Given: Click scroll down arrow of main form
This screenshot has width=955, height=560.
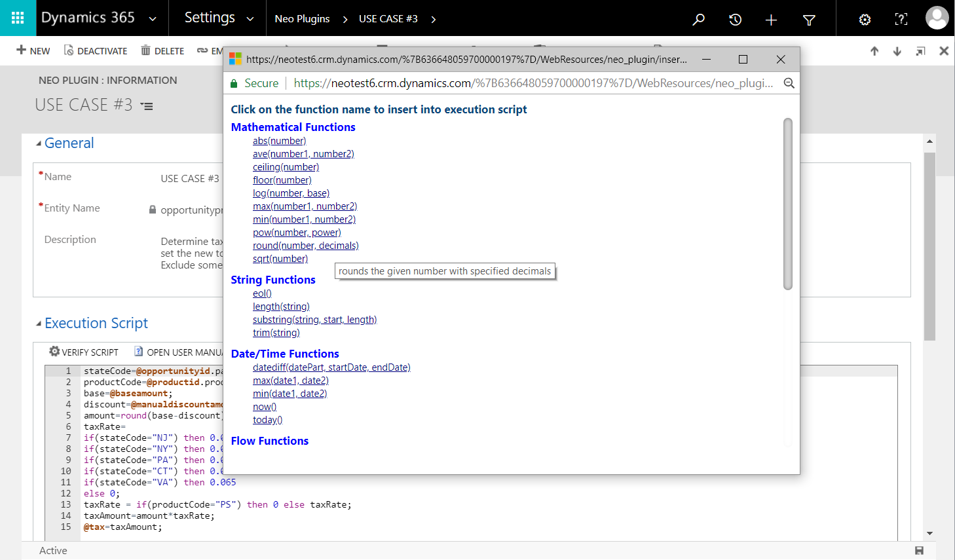Looking at the screenshot, I should point(929,534).
